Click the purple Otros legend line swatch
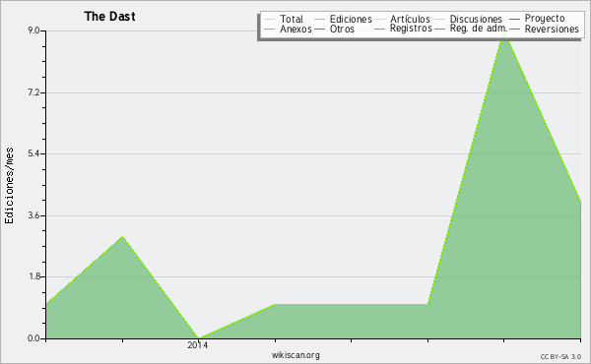Image resolution: width=591 pixels, height=364 pixels. pos(319,29)
